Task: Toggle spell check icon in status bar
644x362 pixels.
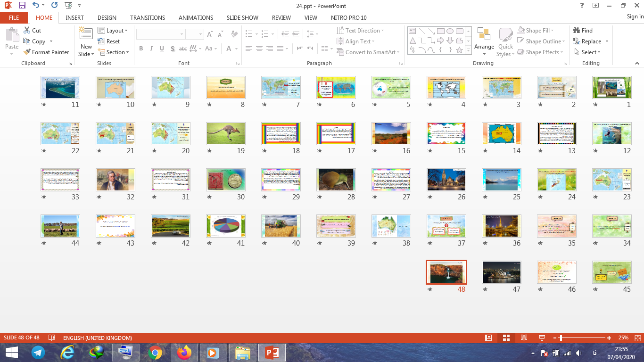Action: point(52,338)
